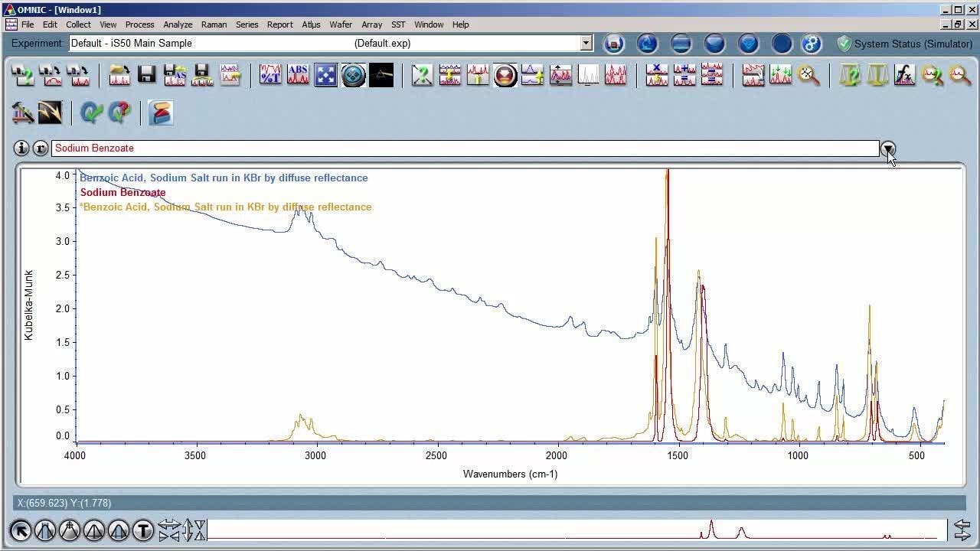Image resolution: width=980 pixels, height=551 pixels.
Task: Click the Save As spectrum icon
Action: [175, 74]
